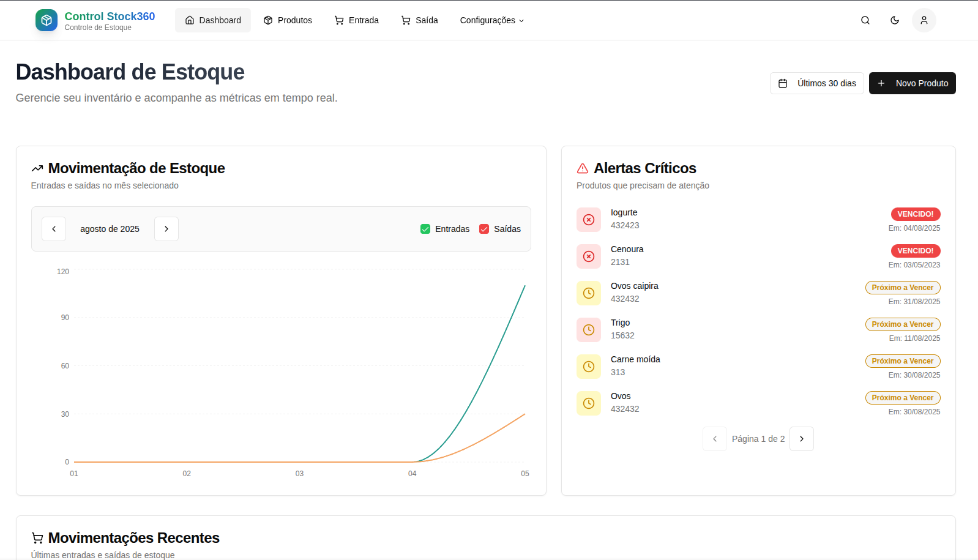
Task: Go to previous month in chart
Action: 54,229
